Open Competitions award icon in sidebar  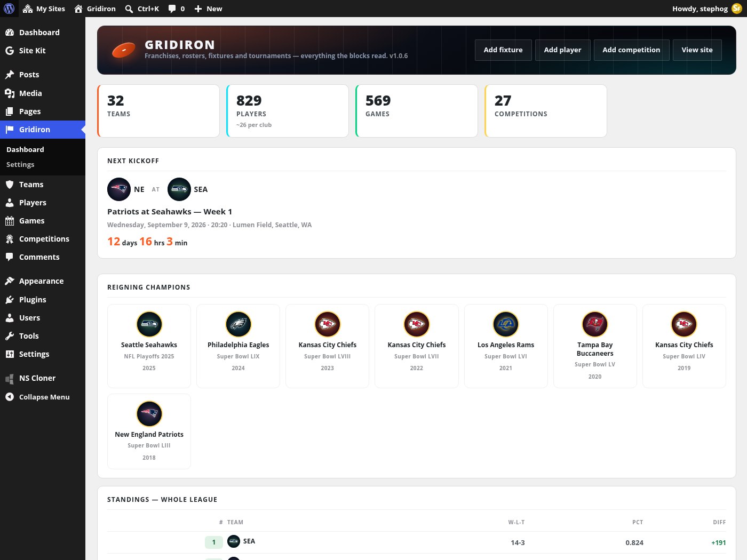pos(10,239)
